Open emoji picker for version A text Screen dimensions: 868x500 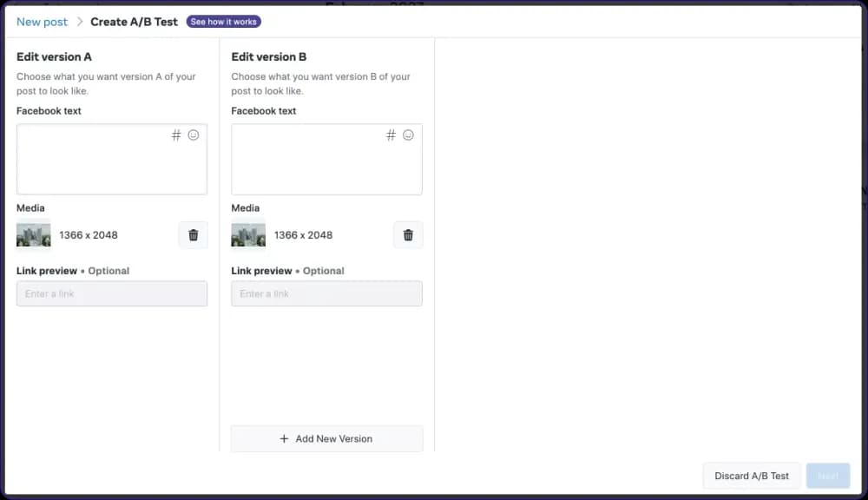pos(194,135)
